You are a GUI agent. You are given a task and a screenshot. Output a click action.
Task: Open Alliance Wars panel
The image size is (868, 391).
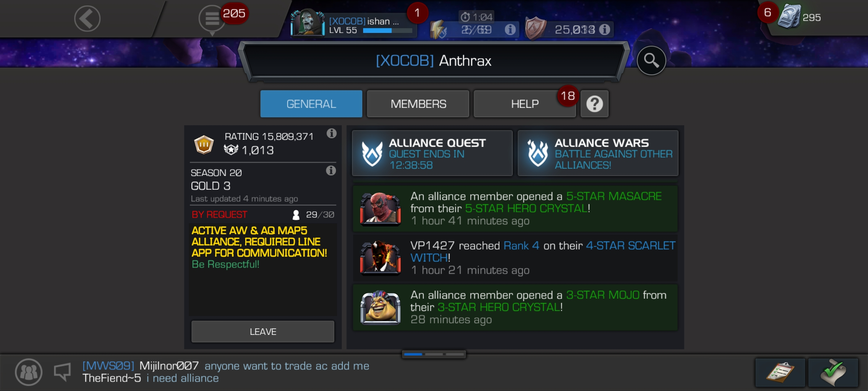(x=598, y=154)
